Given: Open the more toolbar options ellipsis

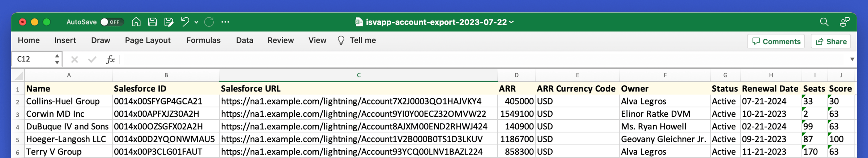Looking at the screenshot, I should (x=225, y=22).
